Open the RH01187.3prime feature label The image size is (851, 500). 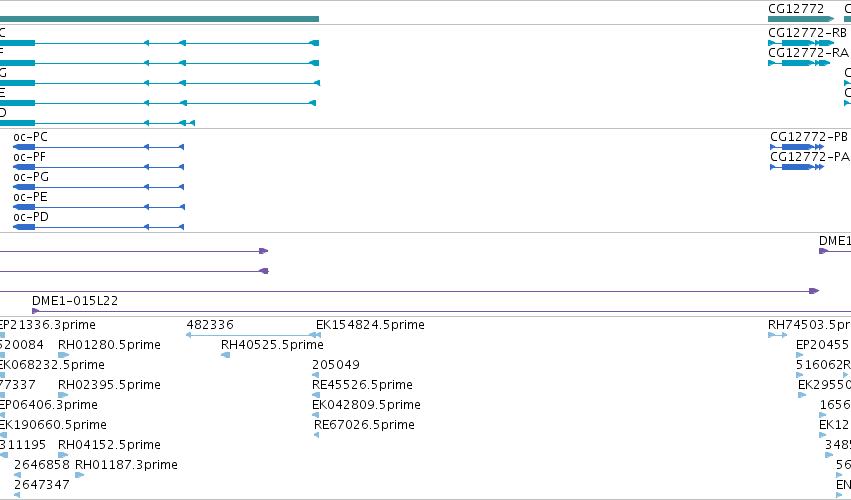pos(126,465)
